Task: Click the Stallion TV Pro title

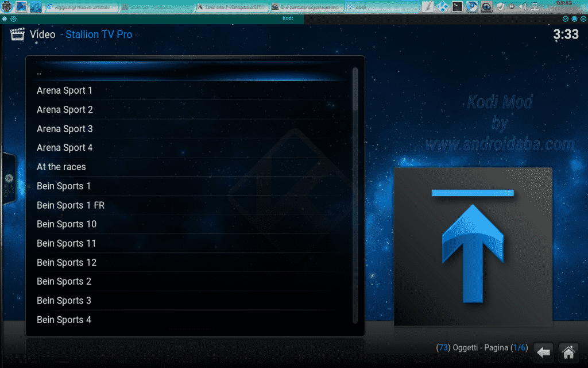Action: (x=99, y=34)
